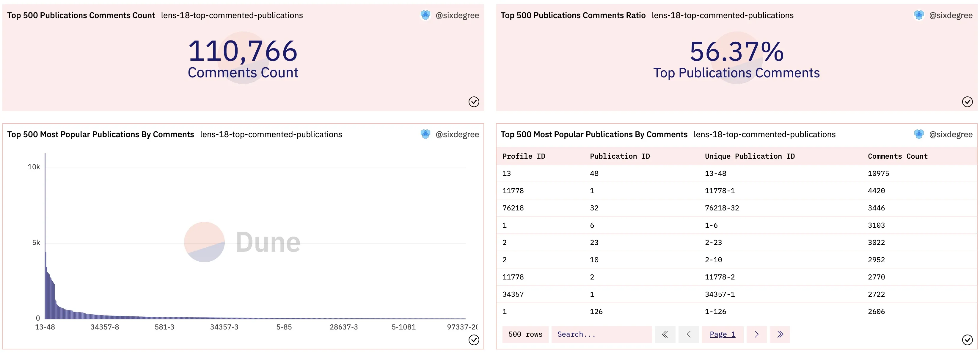Screen dimensions: 980x353
Task: Select unique publication ID 13-48 in table
Action: tap(716, 174)
